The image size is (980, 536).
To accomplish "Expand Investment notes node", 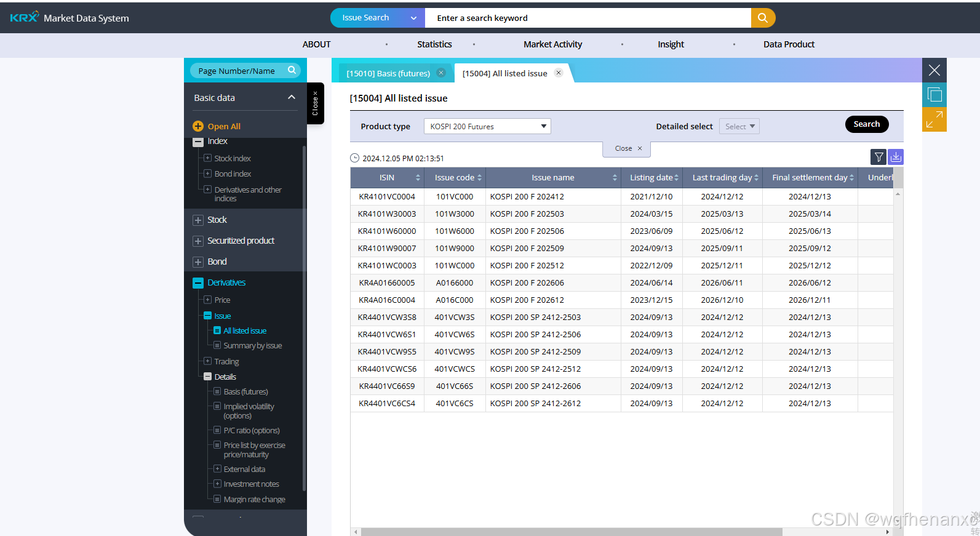I will [x=217, y=484].
